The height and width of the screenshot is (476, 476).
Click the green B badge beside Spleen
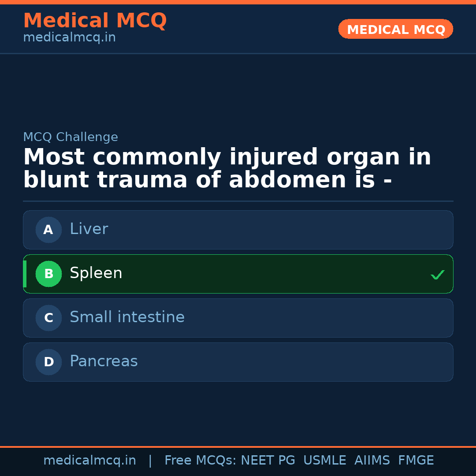[48, 274]
